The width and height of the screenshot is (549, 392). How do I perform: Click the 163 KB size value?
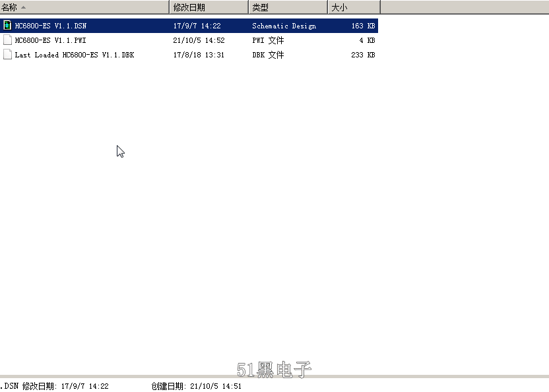tap(364, 26)
